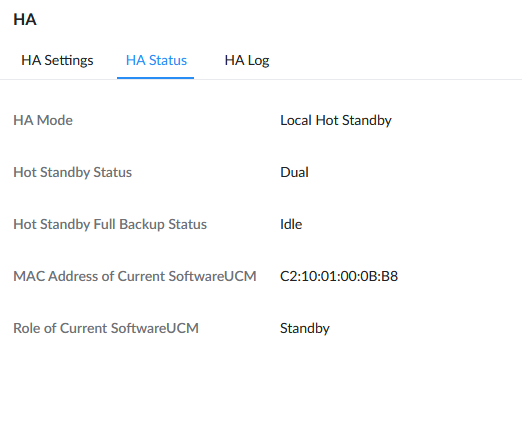
Task: Click the Hot Standby Status label
Action: click(72, 173)
